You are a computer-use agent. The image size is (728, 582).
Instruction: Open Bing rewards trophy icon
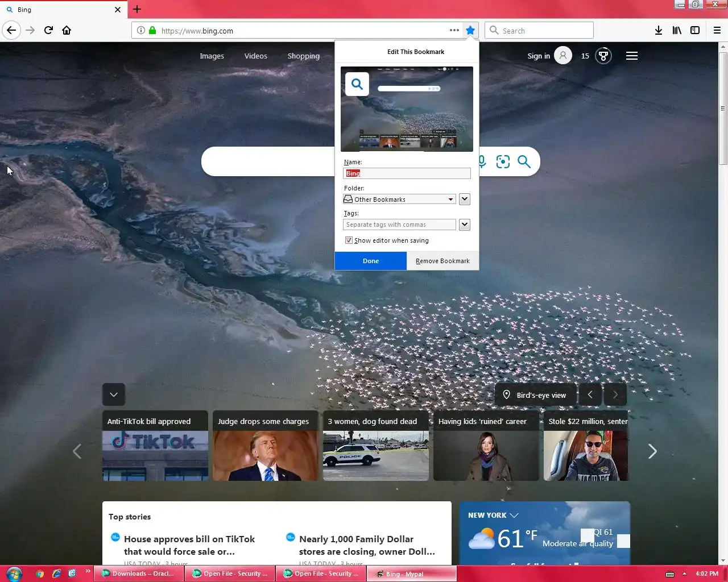(x=603, y=56)
